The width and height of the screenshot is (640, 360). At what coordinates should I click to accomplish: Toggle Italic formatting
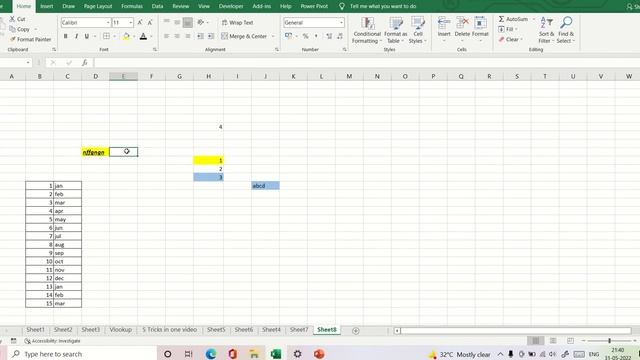(x=76, y=36)
